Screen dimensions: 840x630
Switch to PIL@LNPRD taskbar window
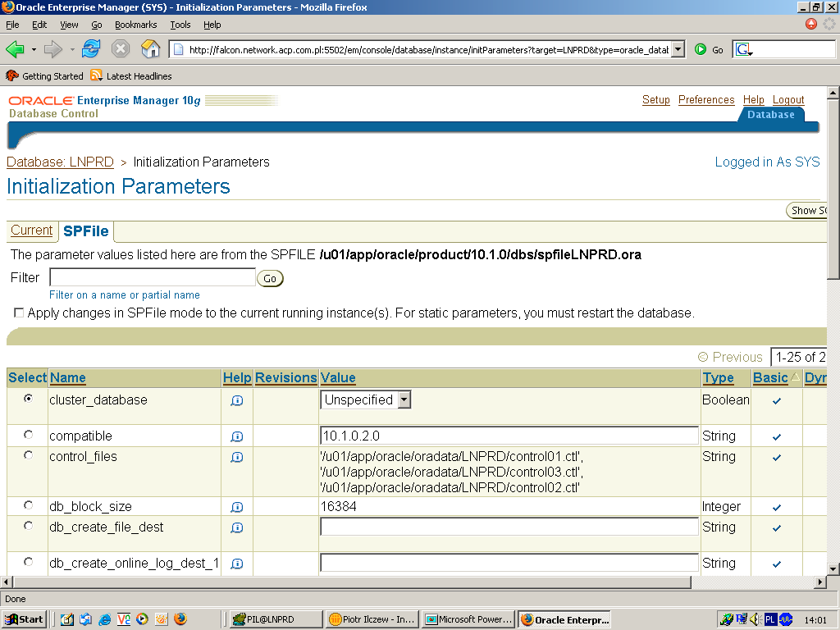[276, 619]
